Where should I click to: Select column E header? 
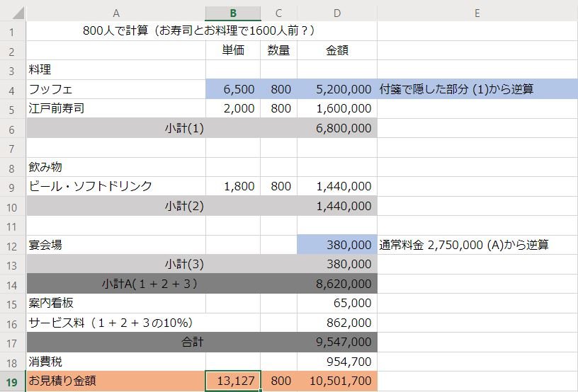[477, 13]
